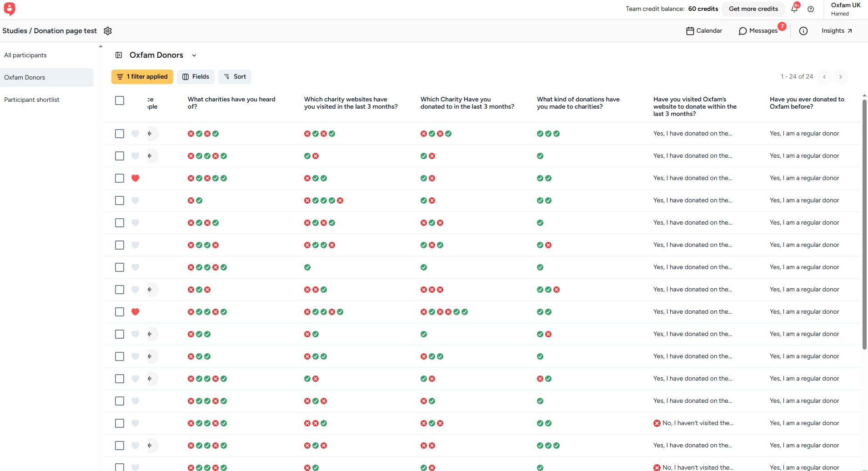Select All participants in sidebar
This screenshot has width=868, height=471.
(25, 55)
